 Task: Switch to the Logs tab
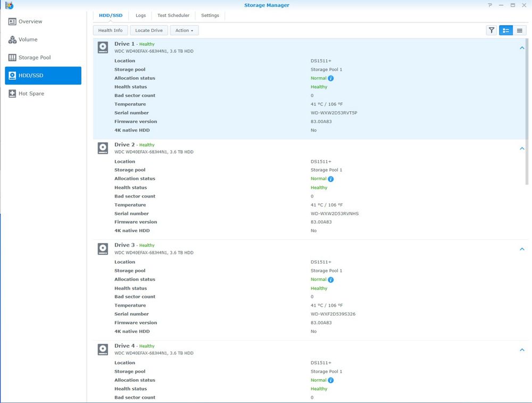click(140, 15)
